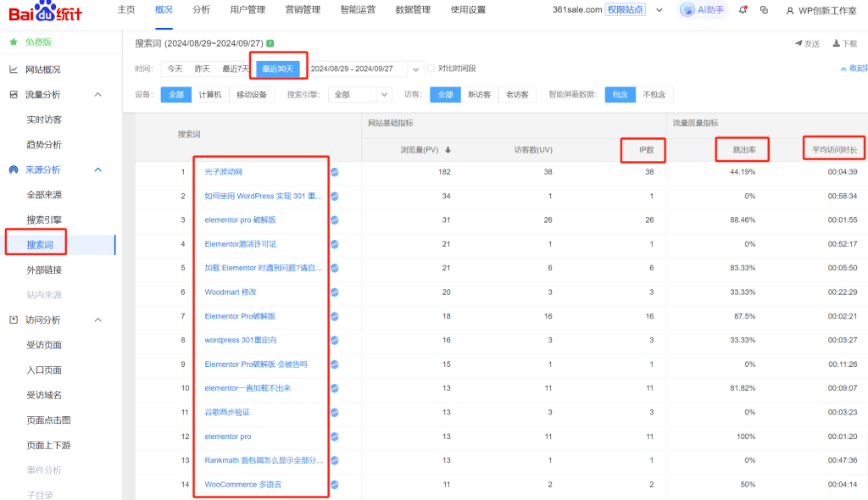Screen dimensions: 868x500
Task: Click the 下载 download icon
Action: [837, 43]
